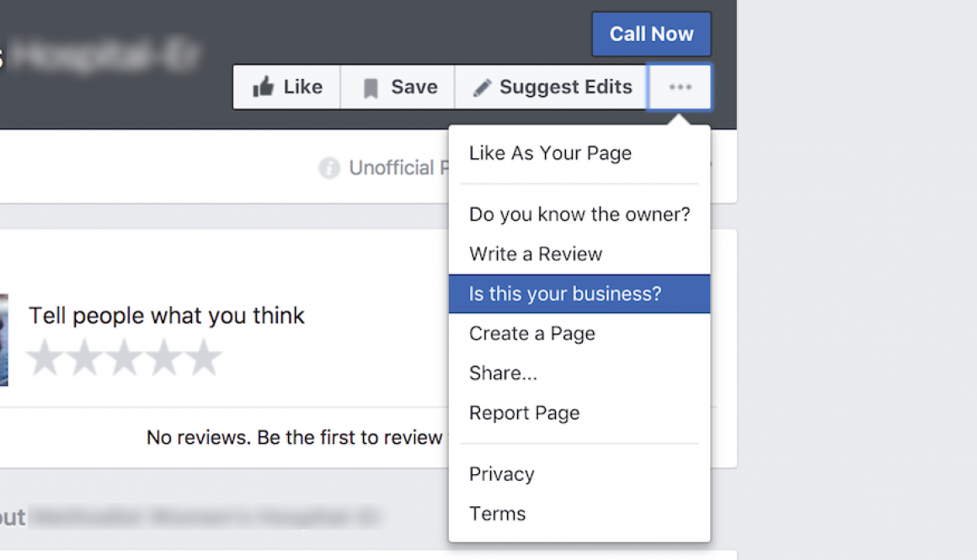Image resolution: width=977 pixels, height=560 pixels.
Task: Open Suggest Edits
Action: [x=552, y=87]
